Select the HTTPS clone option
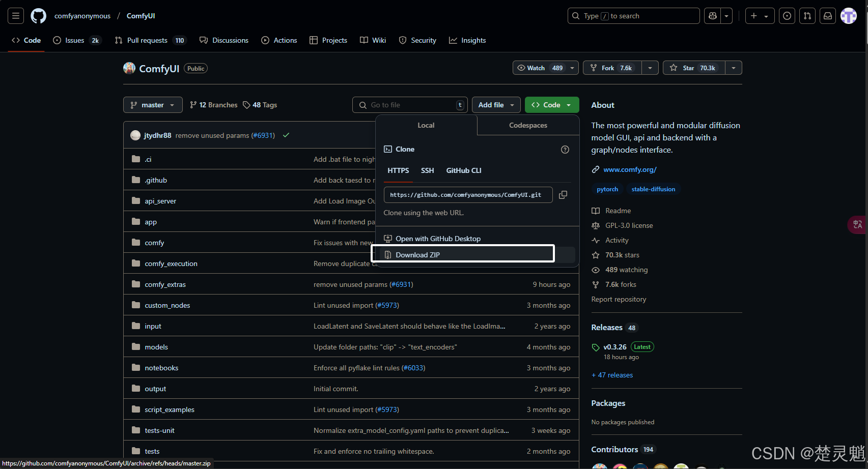868x469 pixels. (x=398, y=170)
